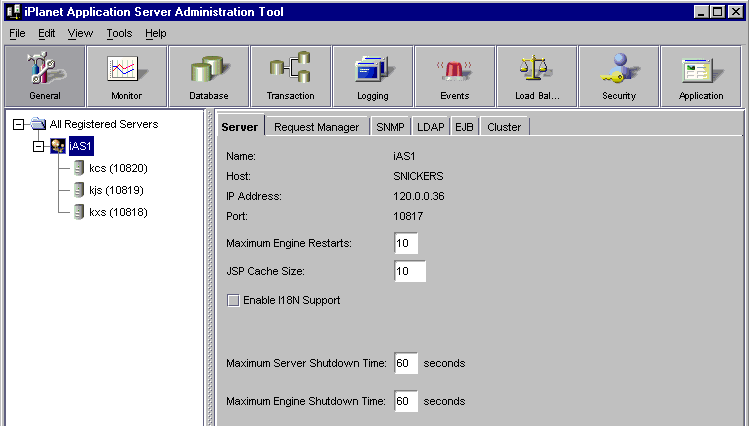
Task: Click the Maximum Engine Shutdown Time field
Action: click(406, 401)
